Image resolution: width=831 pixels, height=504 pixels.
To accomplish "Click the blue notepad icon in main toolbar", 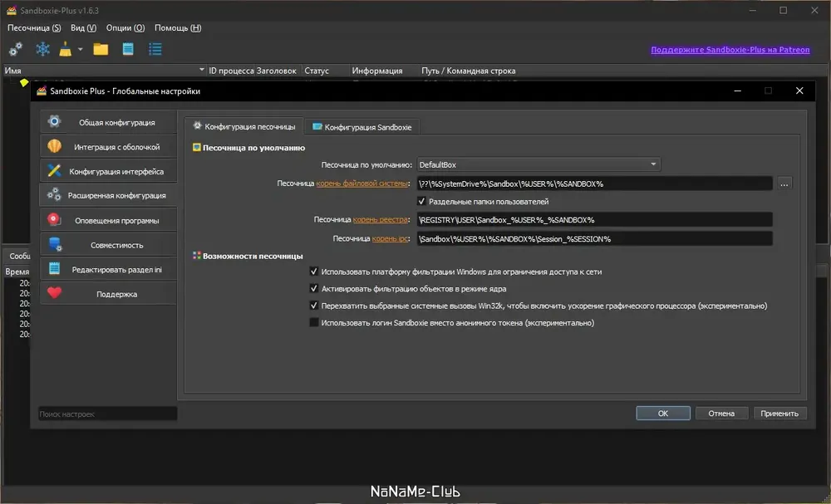I will pyautogui.click(x=128, y=49).
